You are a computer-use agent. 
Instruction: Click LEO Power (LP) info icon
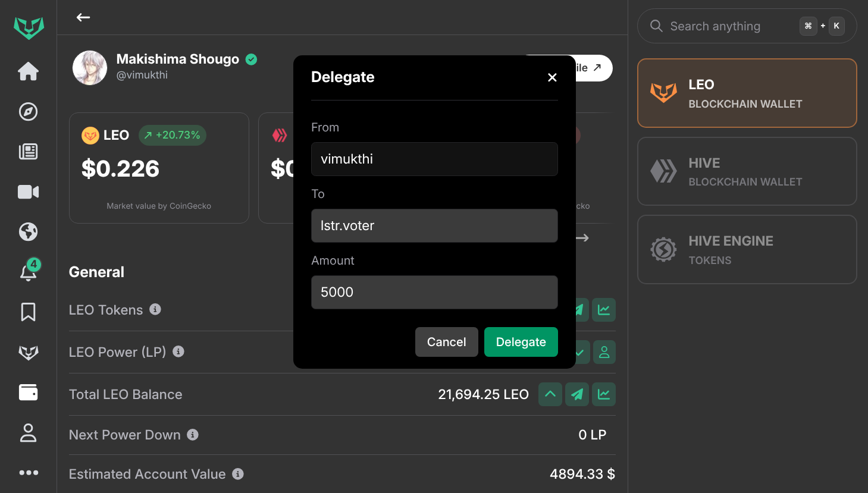[178, 351]
